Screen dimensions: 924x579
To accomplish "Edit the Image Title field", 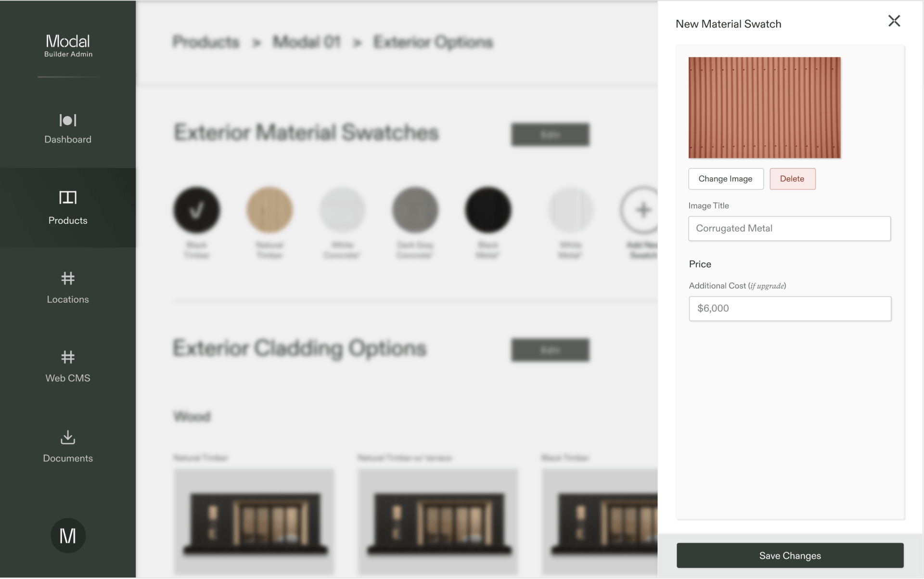I will pos(789,229).
